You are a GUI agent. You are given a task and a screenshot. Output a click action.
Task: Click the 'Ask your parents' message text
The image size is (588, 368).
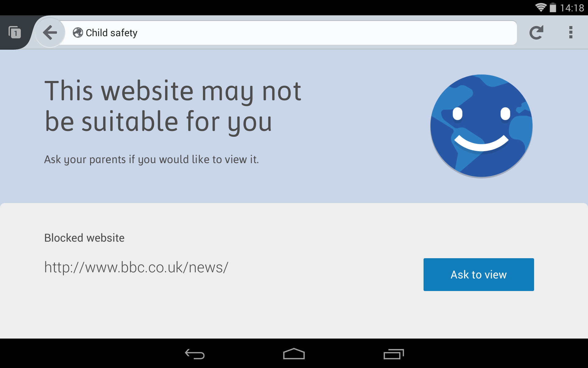152,159
